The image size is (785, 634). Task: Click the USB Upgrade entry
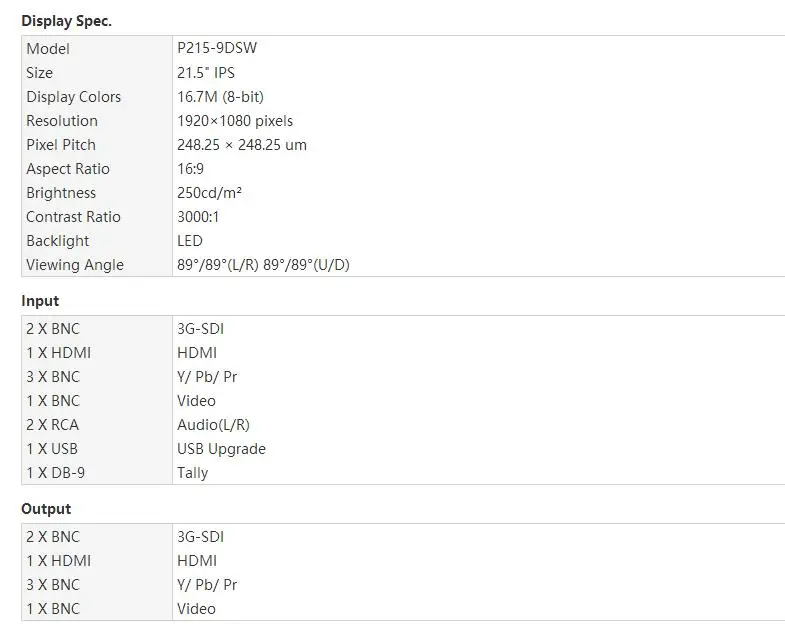(x=221, y=449)
